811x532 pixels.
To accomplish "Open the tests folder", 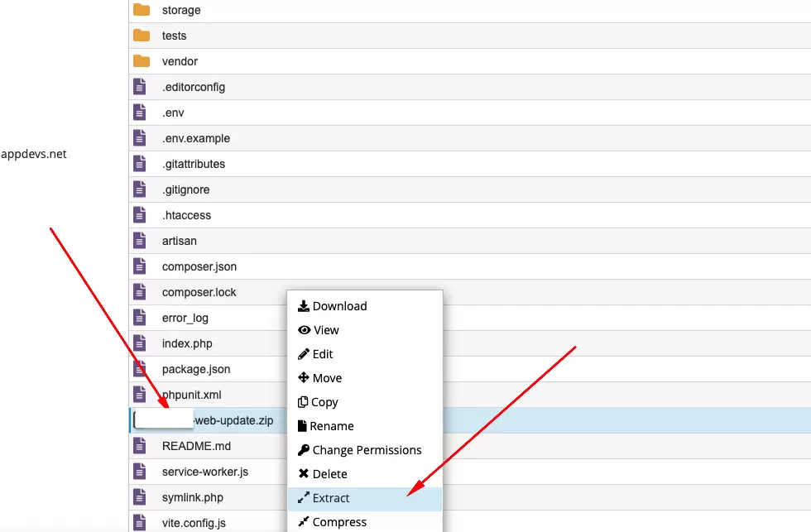I will click(175, 36).
